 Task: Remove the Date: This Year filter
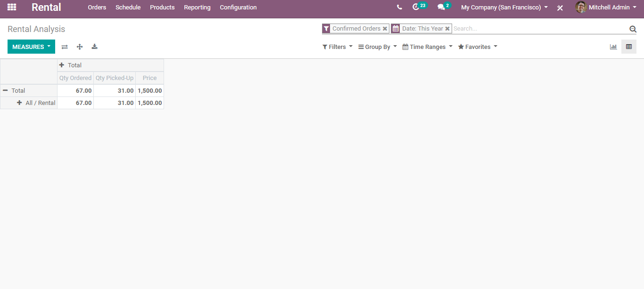pos(447,29)
